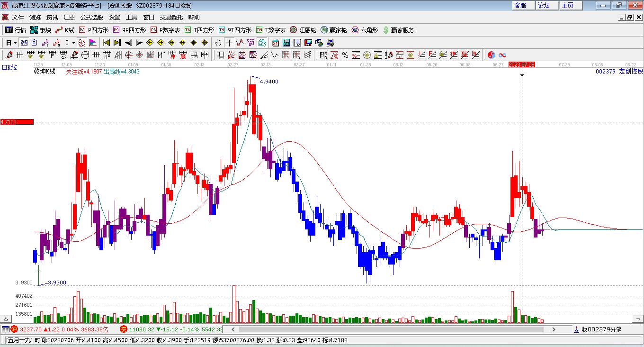This screenshot has width=644, height=347.
Task: Jump to first bar with skip-back icon
Action: point(106,43)
